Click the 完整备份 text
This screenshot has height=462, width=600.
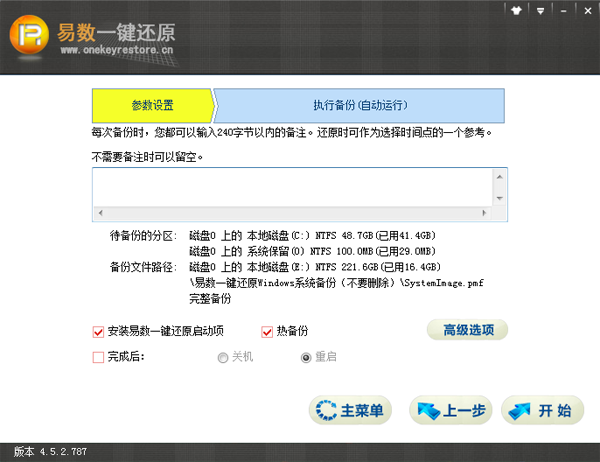210,299
